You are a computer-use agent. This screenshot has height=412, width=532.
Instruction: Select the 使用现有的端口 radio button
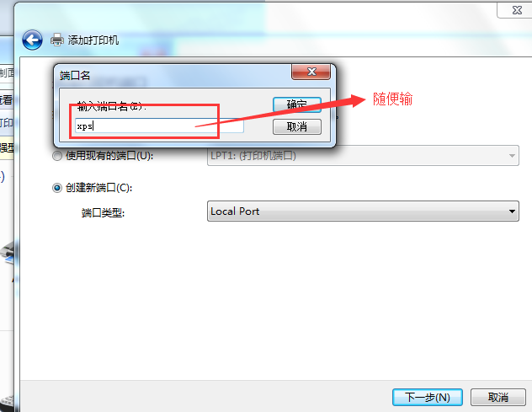point(57,156)
